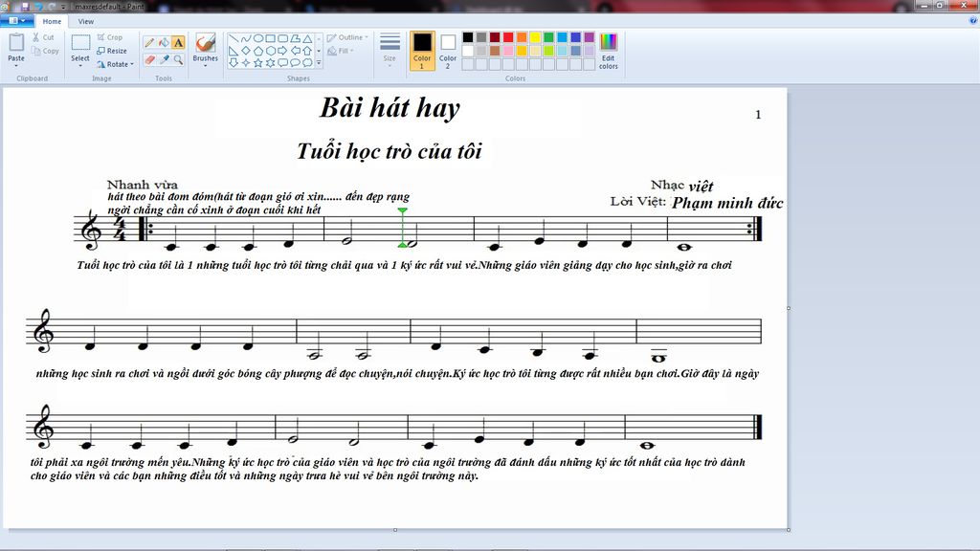Select the Pencil tool
This screenshot has height=551, width=980.
(x=149, y=42)
